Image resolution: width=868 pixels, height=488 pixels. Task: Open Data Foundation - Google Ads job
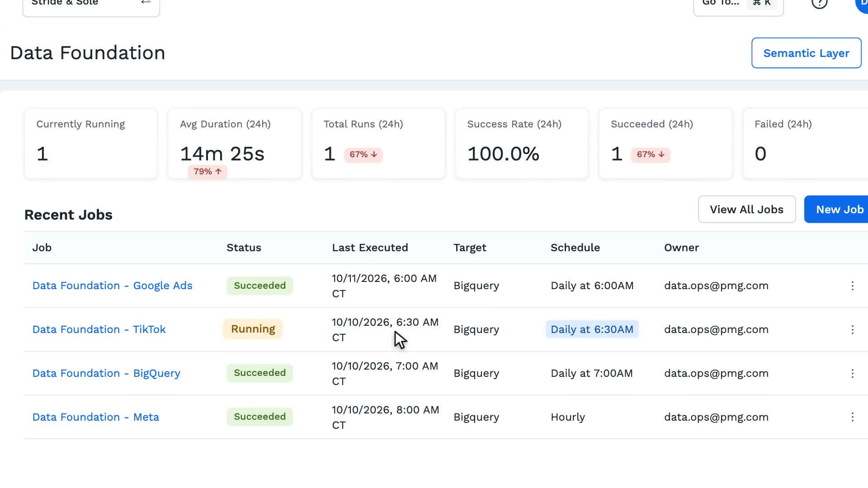pyautogui.click(x=112, y=286)
